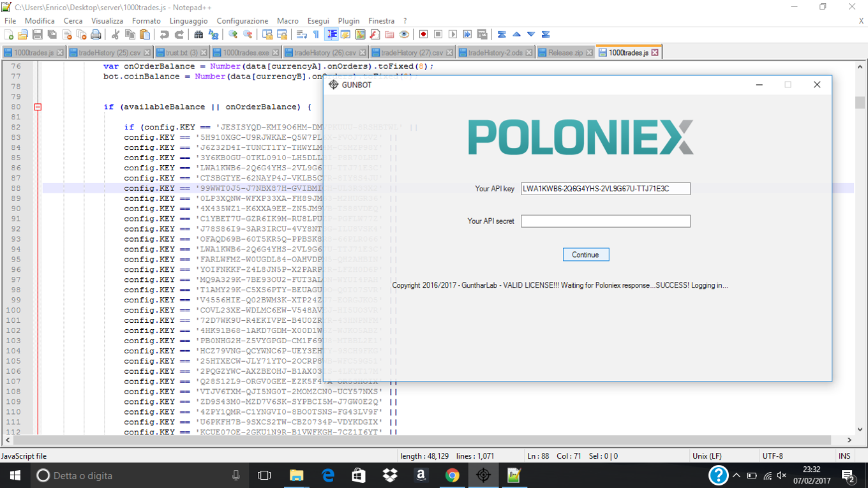Click the Start Recording macro icon
Screen dimensions: 868x488
tap(423, 34)
